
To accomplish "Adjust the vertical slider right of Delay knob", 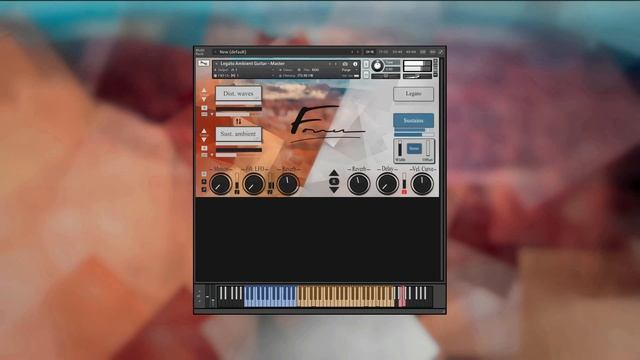I will (404, 180).
